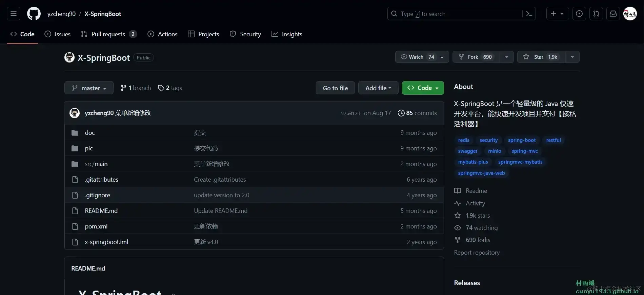644x295 pixels.
Task: Open the Projects tab
Action: (x=203, y=34)
